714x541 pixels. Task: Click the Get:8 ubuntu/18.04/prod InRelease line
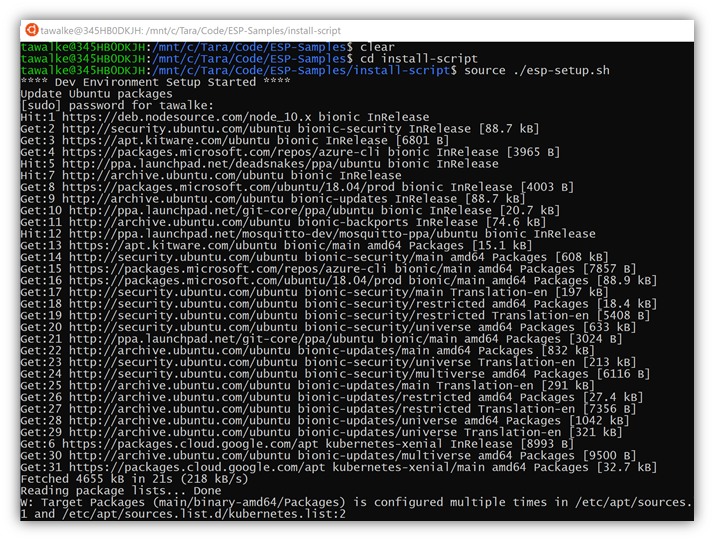297,187
